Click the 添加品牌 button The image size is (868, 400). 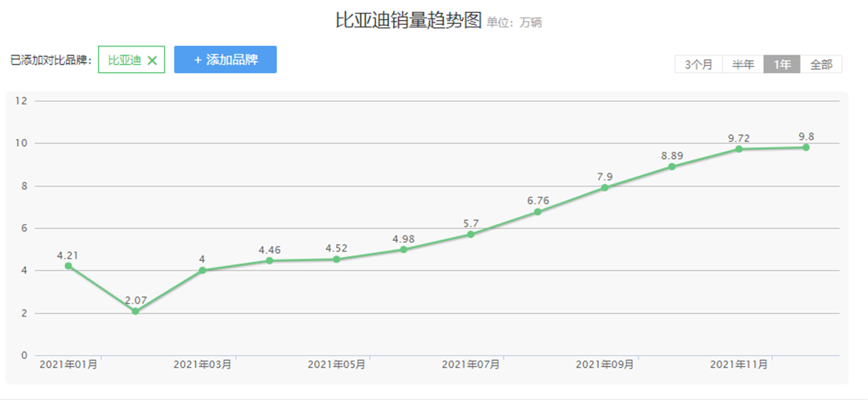[225, 59]
